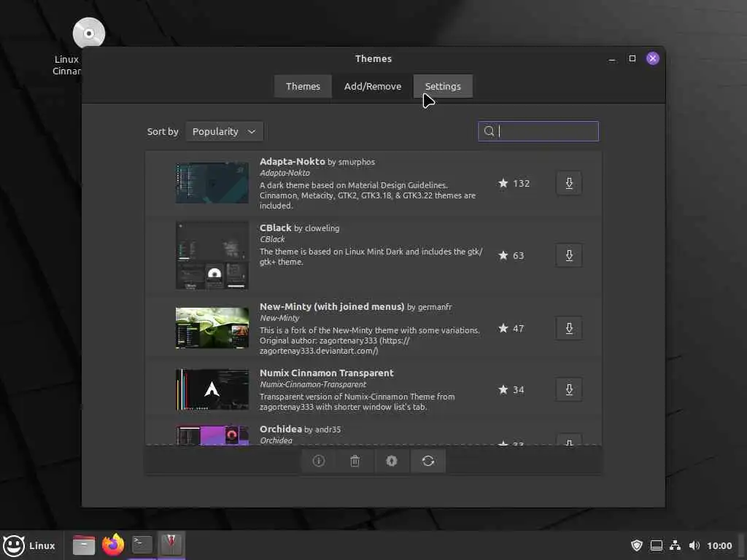The width and height of the screenshot is (747, 560).
Task: Select 'New-Minty (with joined menus)' title
Action: [x=332, y=307]
